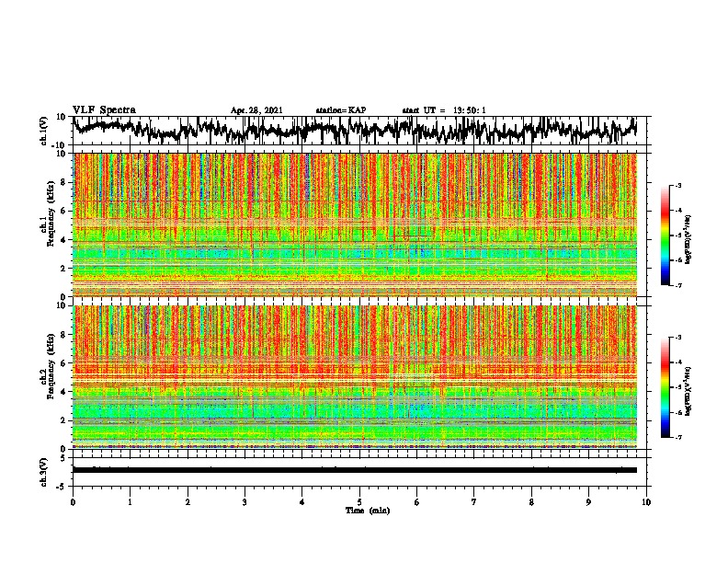Click the 'station=KAP' label
Image resolution: width=728 pixels, height=563 pixels.
(340, 110)
